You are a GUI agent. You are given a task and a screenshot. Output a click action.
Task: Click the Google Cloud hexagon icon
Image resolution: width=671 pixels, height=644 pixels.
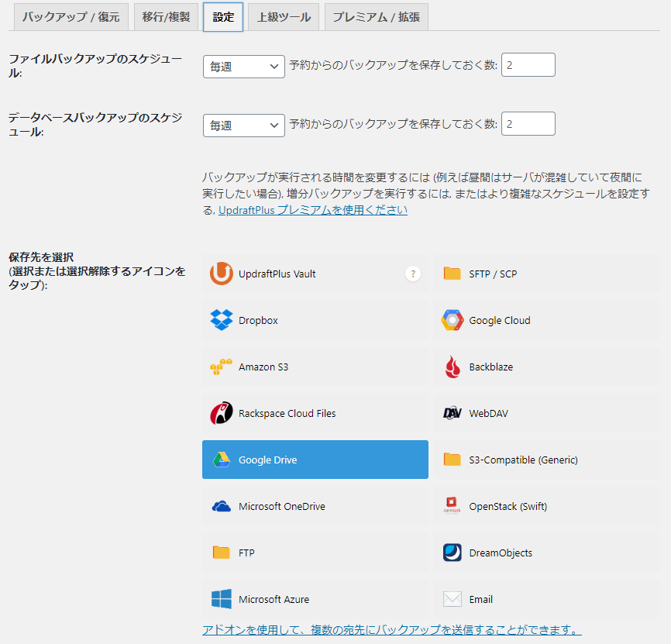pos(452,320)
